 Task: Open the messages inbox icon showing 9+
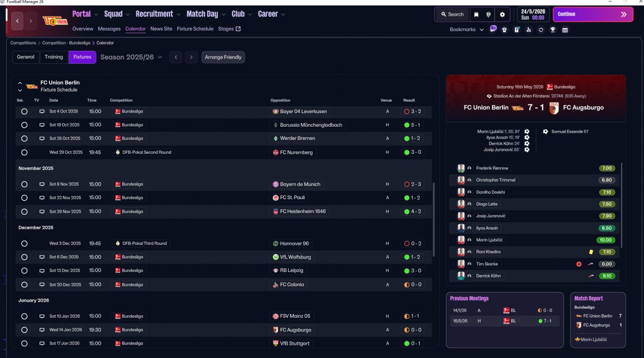[x=493, y=29]
